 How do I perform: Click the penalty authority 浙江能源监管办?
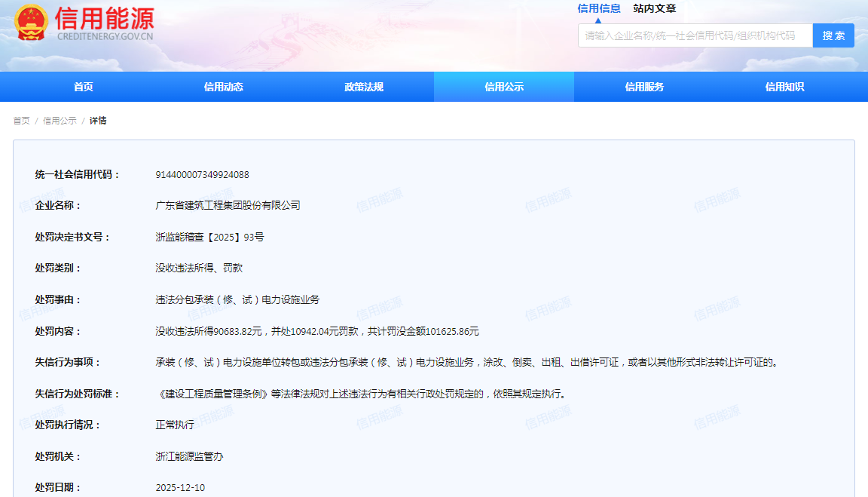(189, 456)
